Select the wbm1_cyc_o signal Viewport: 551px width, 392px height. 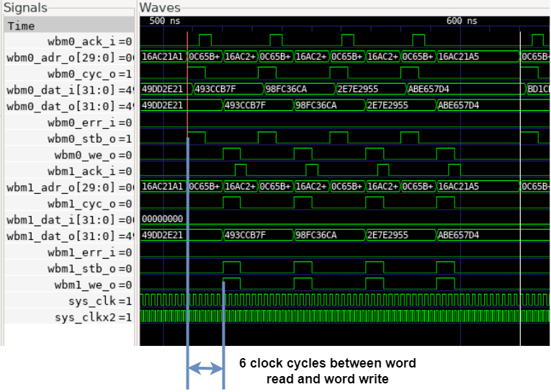pyautogui.click(x=69, y=203)
